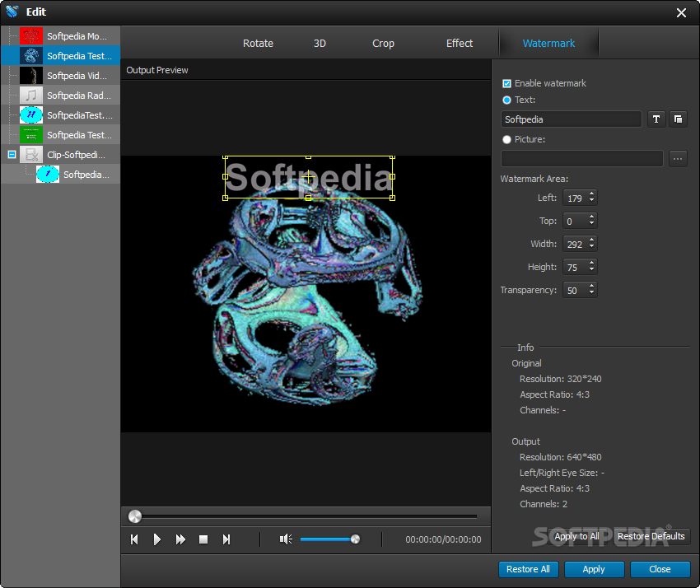Select the SoftpediaTest.... cyan thumbnail item

61,114
